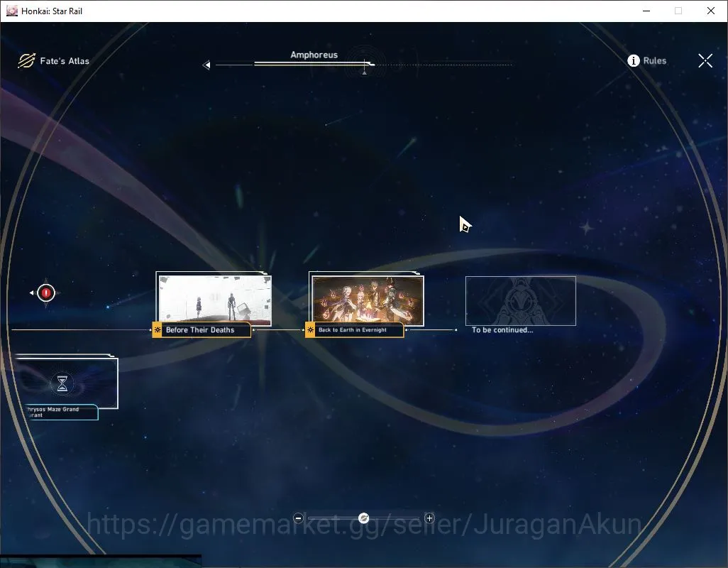
Task: Click the small arrow left of the alert
Action: click(31, 293)
